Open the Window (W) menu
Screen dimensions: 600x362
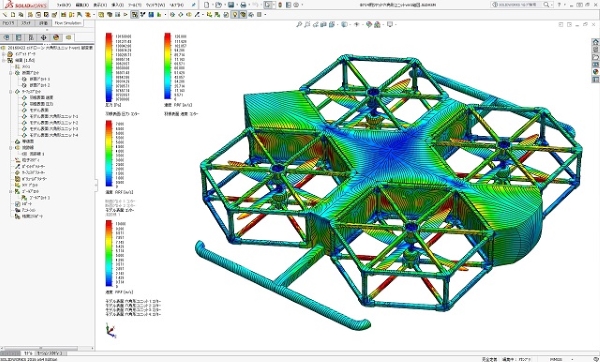click(155, 5)
